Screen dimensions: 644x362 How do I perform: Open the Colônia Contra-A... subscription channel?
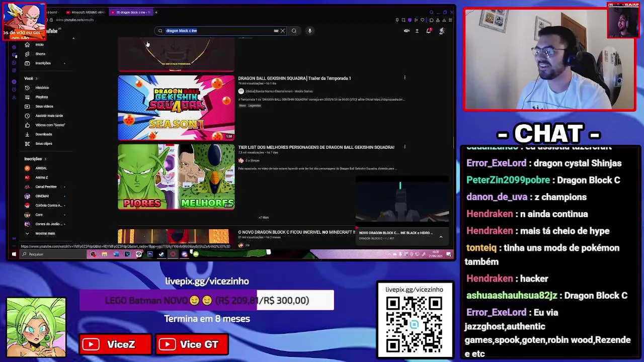coord(45,205)
